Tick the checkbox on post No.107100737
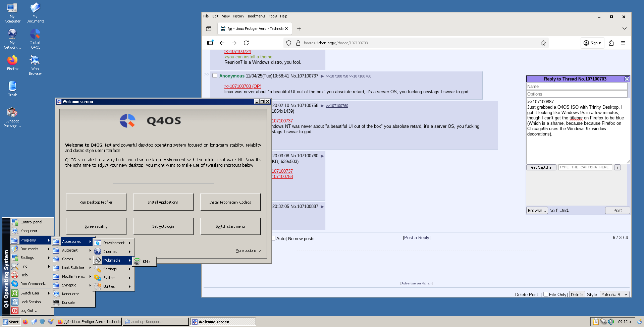The image size is (644, 327). click(215, 76)
